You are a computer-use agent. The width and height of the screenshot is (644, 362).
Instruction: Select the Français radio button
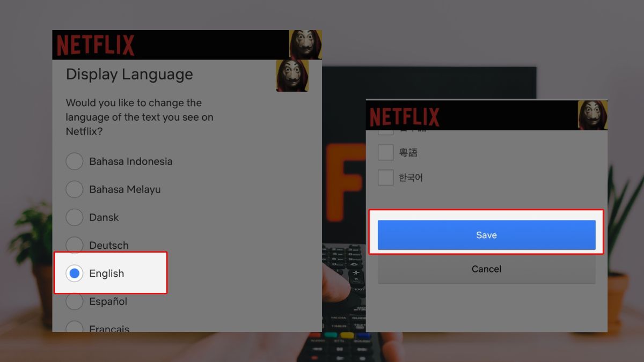pyautogui.click(x=75, y=327)
